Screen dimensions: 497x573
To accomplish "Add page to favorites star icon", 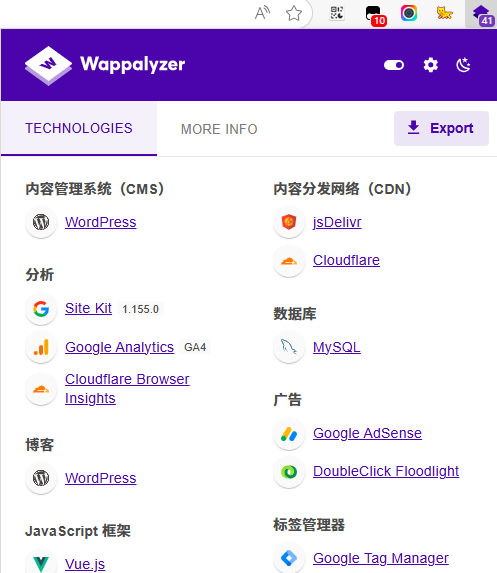I will pos(294,14).
